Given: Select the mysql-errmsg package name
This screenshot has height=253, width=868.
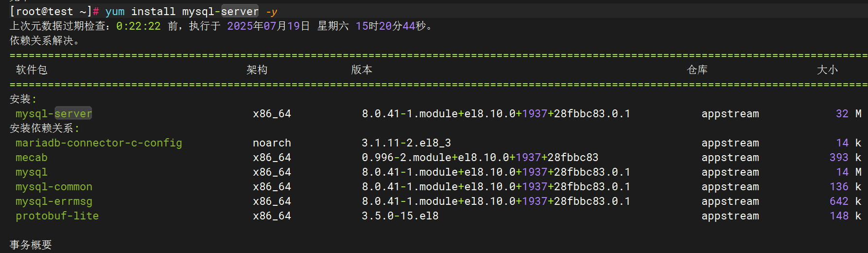Looking at the screenshot, I should pos(54,201).
